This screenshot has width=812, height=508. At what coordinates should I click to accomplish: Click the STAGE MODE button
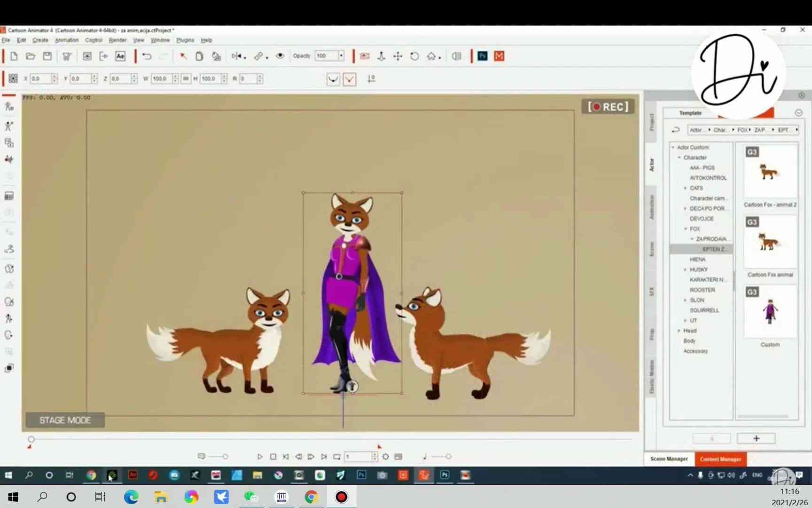tap(65, 420)
